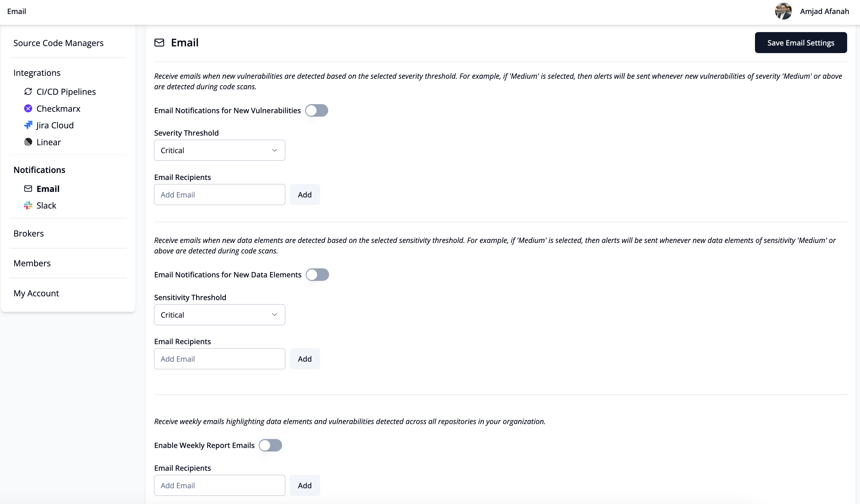This screenshot has width=860, height=504.
Task: Click the CI/CD Pipelines sync icon
Action: (x=28, y=92)
